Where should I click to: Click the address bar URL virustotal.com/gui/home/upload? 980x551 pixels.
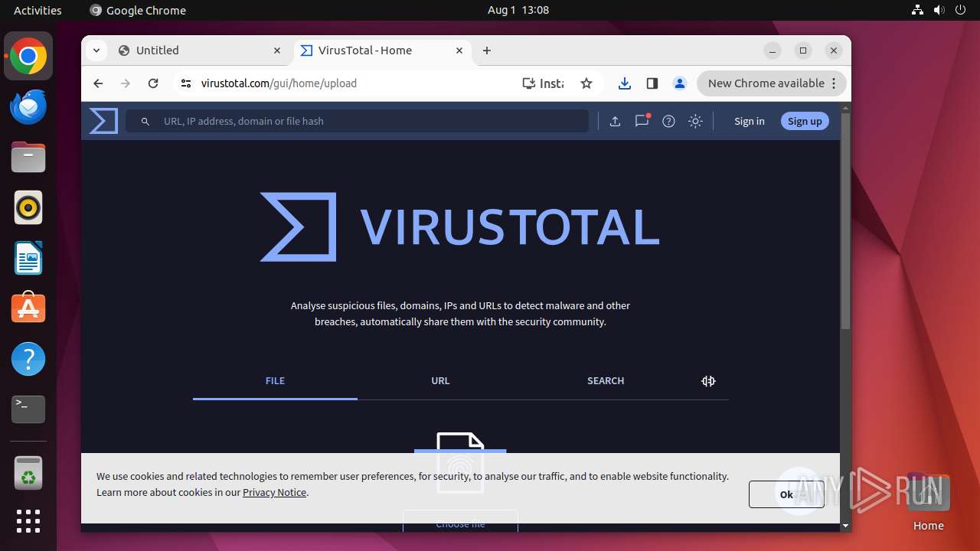point(279,83)
